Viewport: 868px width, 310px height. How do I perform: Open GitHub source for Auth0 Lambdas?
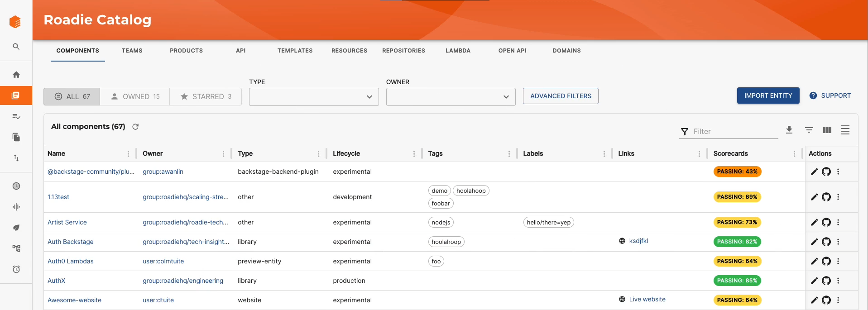(x=826, y=261)
